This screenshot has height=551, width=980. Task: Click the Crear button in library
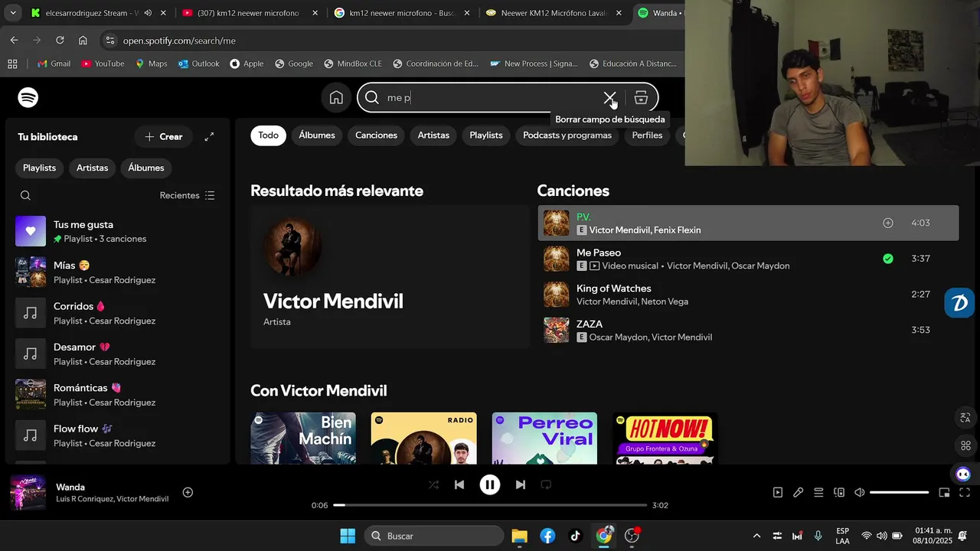163,137
